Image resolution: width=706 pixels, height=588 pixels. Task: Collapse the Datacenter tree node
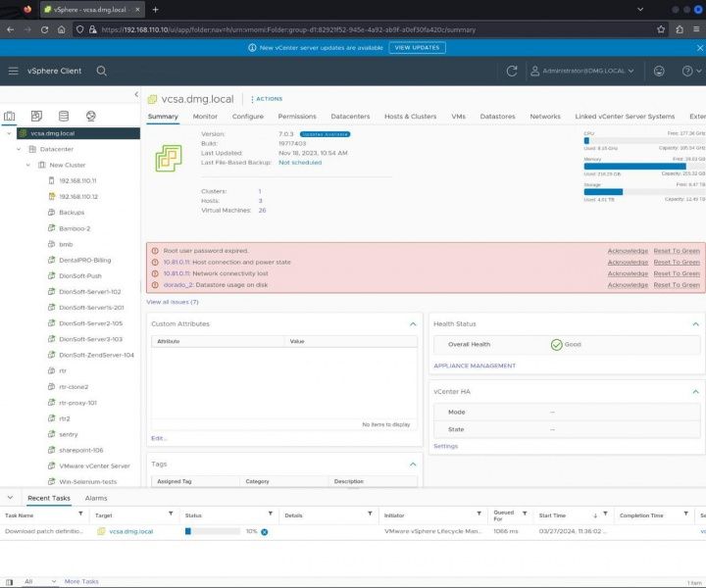point(19,149)
